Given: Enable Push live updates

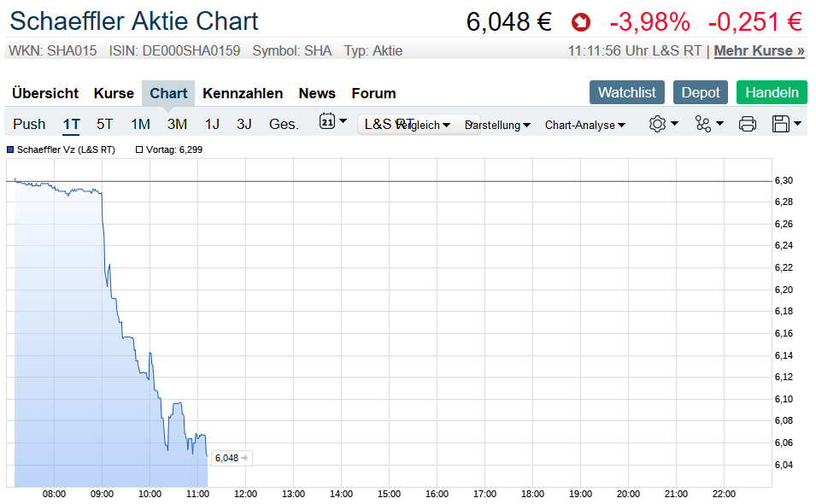Looking at the screenshot, I should (x=29, y=125).
